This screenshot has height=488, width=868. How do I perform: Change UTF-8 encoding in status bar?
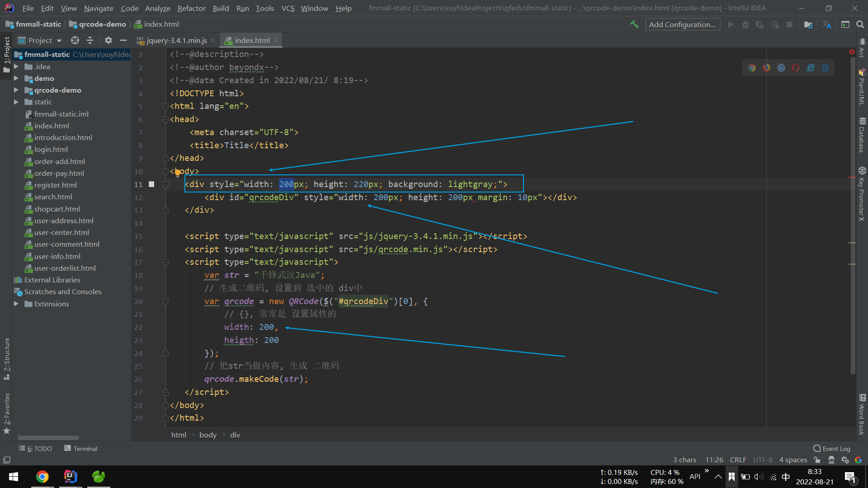(763, 460)
